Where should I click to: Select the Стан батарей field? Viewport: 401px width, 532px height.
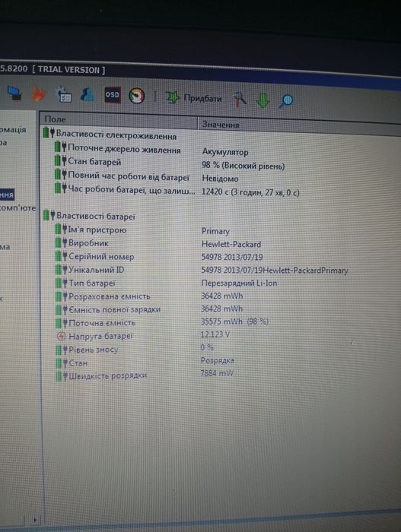pyautogui.click(x=88, y=161)
